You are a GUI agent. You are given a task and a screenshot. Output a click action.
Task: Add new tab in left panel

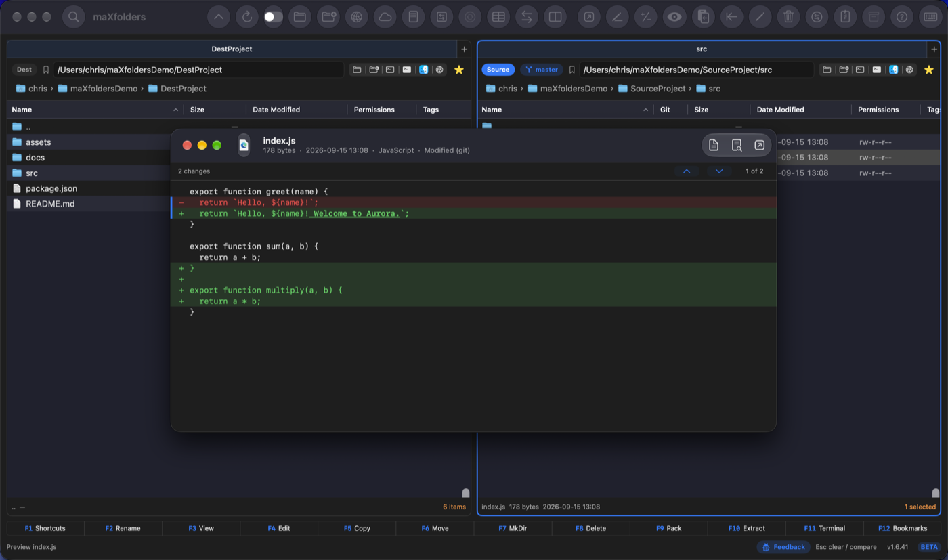(x=464, y=49)
